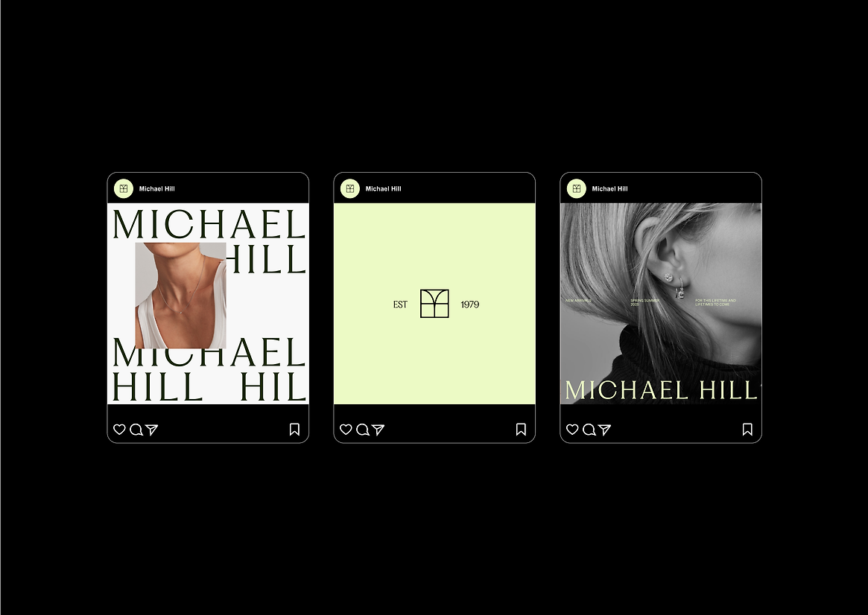Open the necklace photo thumbnail

coord(180,296)
